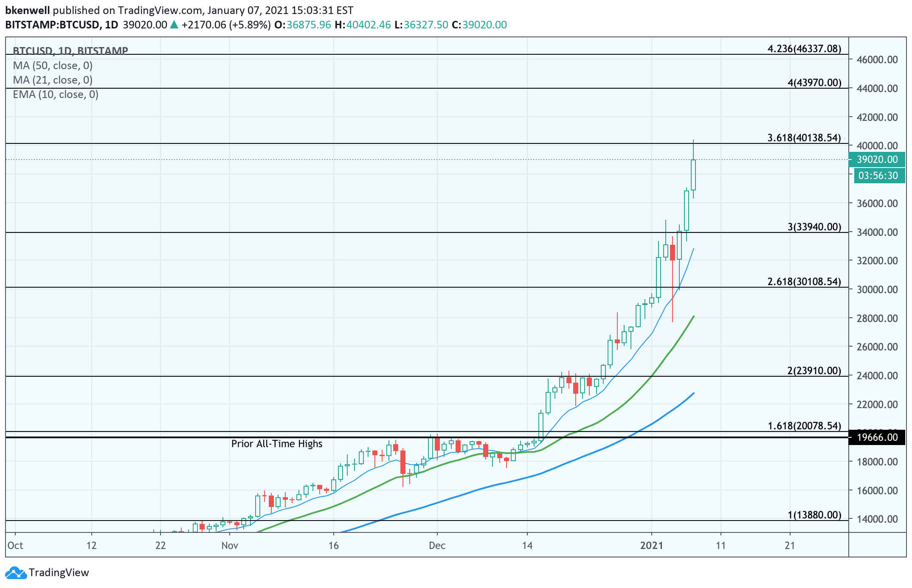Click the 19666.00 black price label
Image resolution: width=912 pixels, height=588 pixels.
[x=877, y=437]
